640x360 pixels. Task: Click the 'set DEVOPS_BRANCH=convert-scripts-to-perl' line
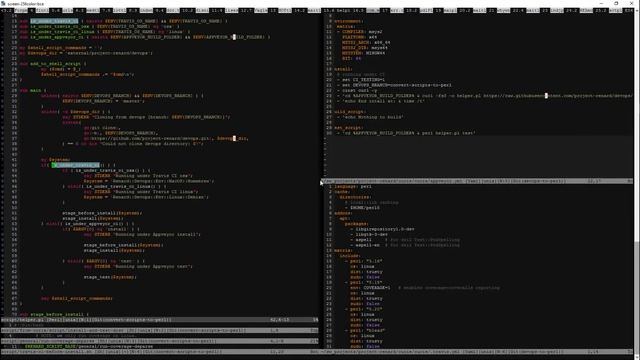point(394,85)
